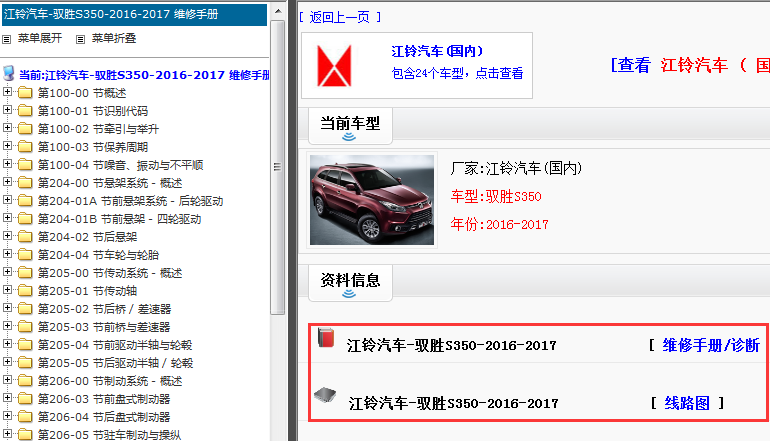Click the root manual icon beside 当前:江铃汽车

point(8,73)
